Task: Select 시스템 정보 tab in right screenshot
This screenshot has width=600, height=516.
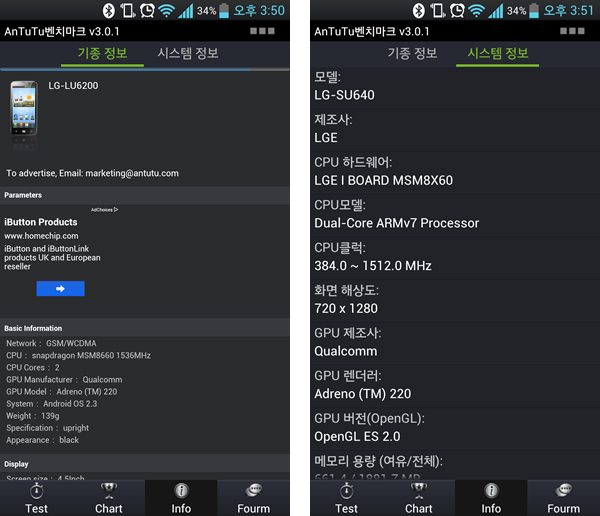Action: click(497, 54)
